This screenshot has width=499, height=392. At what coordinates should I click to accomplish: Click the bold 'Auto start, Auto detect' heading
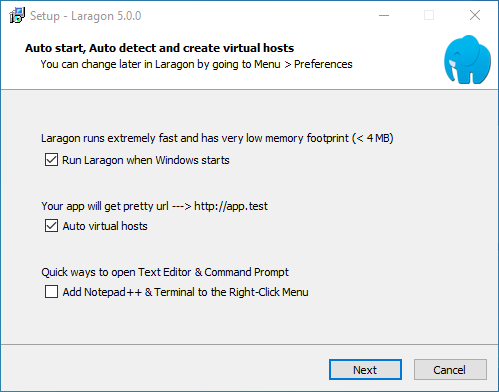[159, 48]
